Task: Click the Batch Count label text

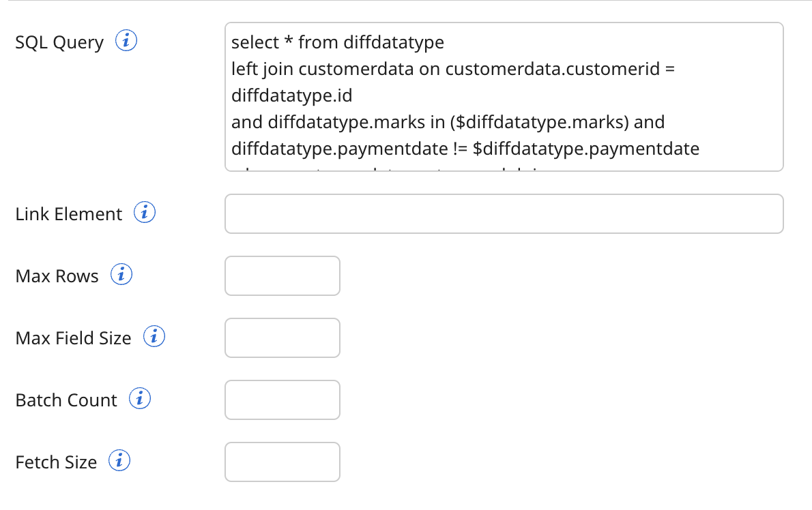Action: (66, 400)
